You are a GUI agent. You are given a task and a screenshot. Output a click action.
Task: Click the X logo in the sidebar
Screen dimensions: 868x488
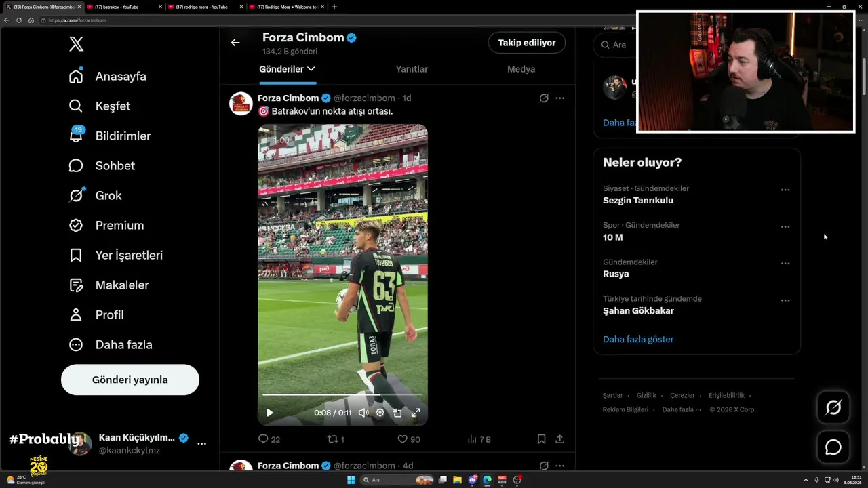76,44
